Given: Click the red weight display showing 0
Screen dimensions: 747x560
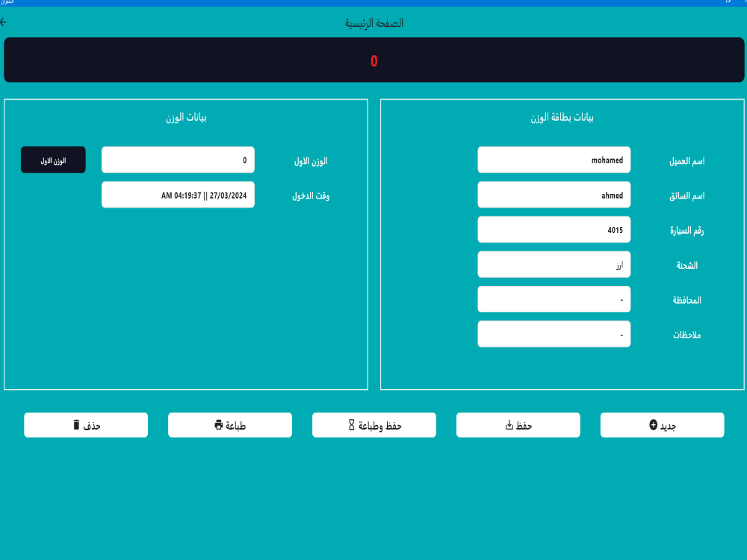Looking at the screenshot, I should click(x=373, y=59).
